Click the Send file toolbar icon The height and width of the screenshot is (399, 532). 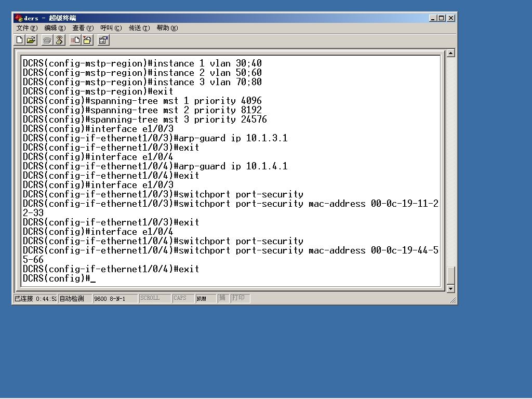pyautogui.click(x=75, y=40)
